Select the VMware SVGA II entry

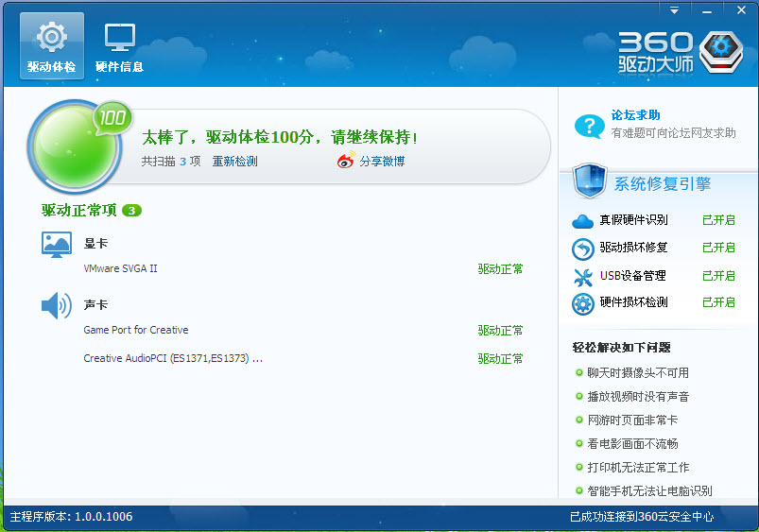121,268
